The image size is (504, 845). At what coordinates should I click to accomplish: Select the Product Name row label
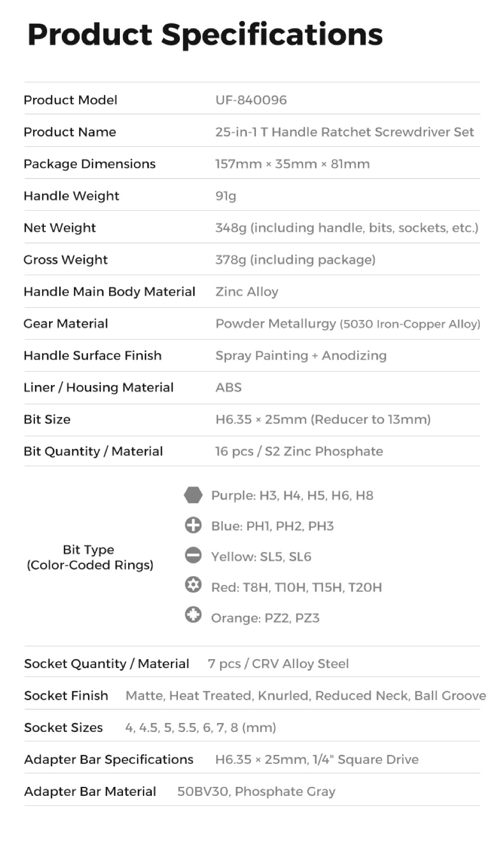(70, 132)
